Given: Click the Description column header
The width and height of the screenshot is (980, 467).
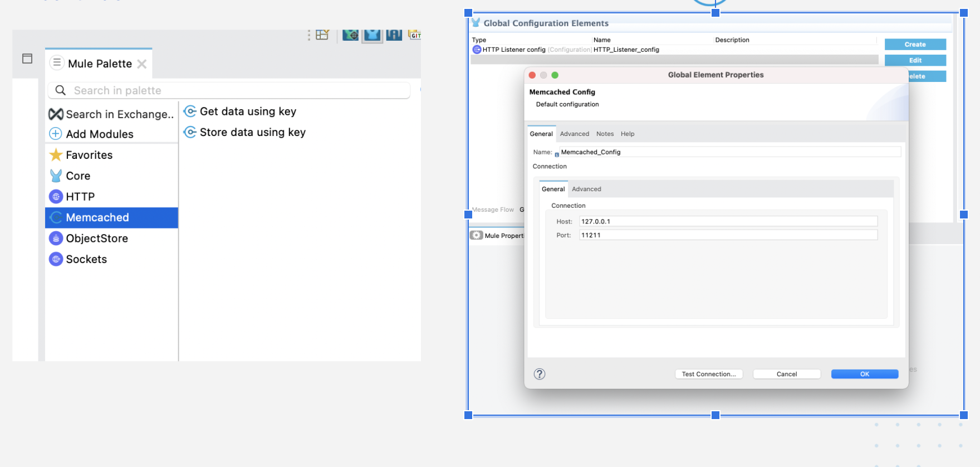Looking at the screenshot, I should click(732, 40).
